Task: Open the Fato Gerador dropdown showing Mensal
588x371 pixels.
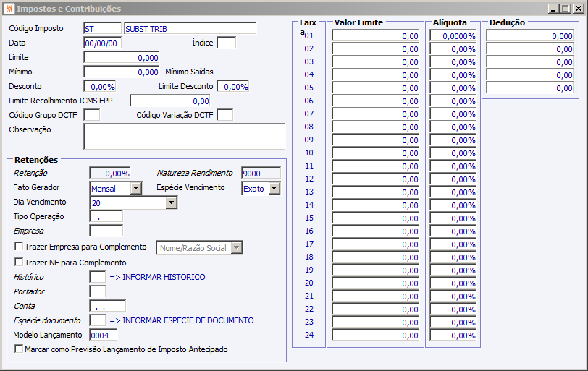Action: [x=136, y=188]
